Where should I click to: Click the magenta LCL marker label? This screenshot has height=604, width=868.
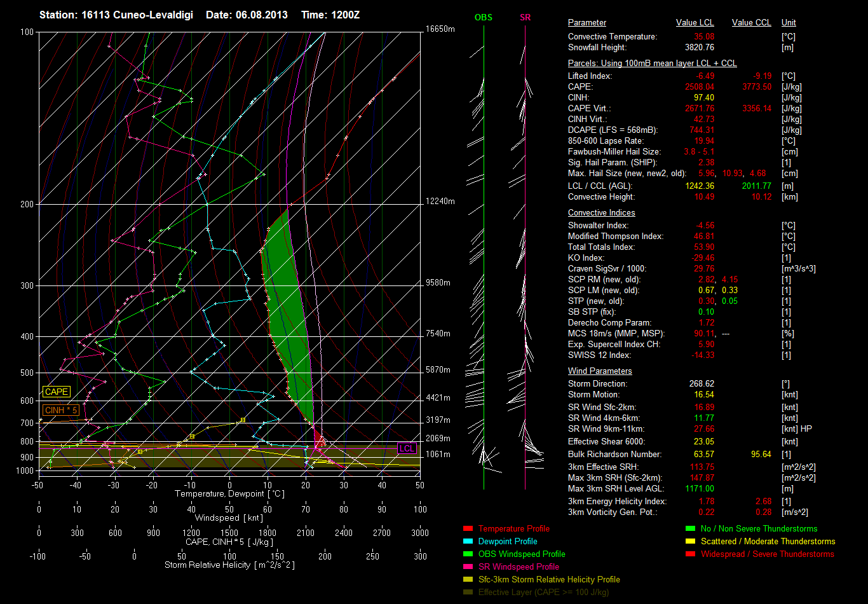click(407, 448)
